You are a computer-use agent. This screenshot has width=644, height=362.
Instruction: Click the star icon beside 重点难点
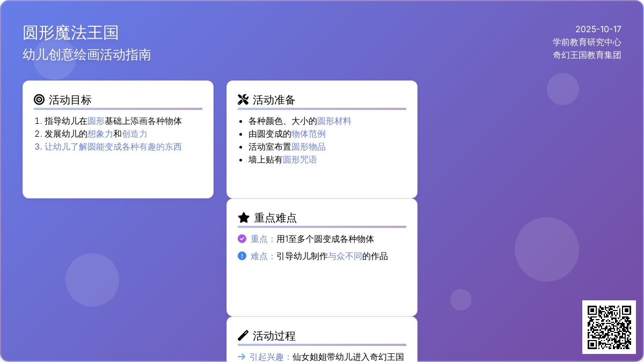pyautogui.click(x=243, y=217)
